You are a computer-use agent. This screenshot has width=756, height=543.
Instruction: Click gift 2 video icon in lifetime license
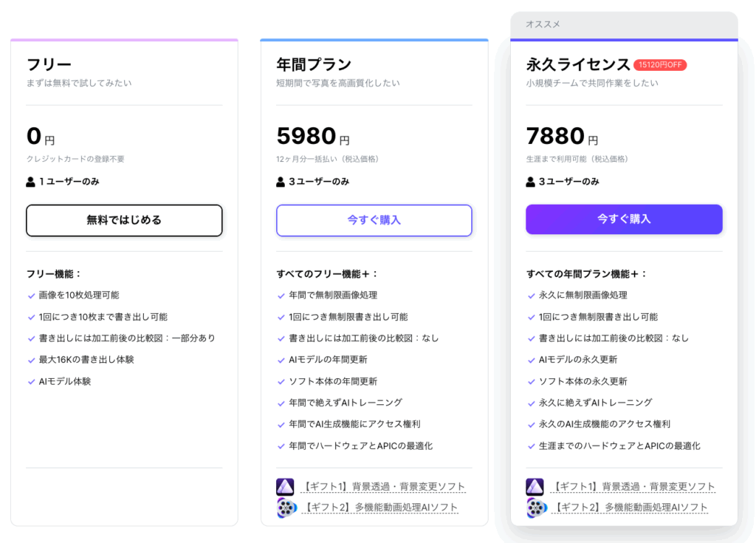coord(537,508)
